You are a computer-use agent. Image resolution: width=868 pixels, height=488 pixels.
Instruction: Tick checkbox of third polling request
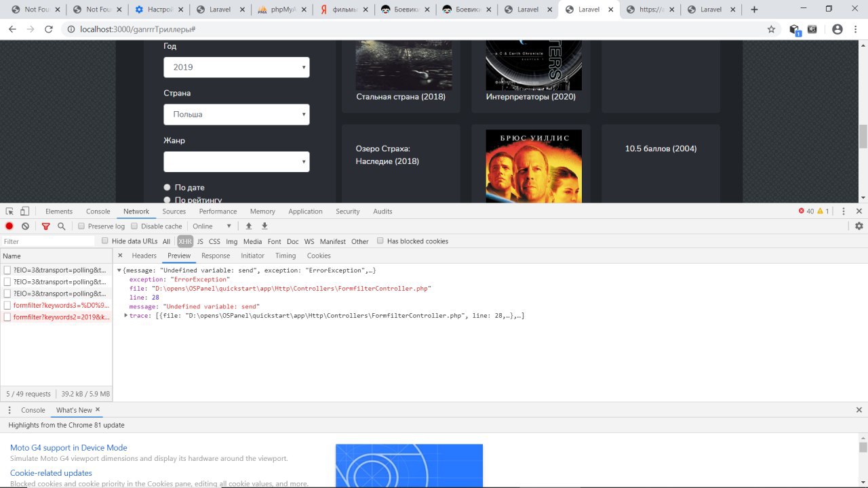coord(7,293)
